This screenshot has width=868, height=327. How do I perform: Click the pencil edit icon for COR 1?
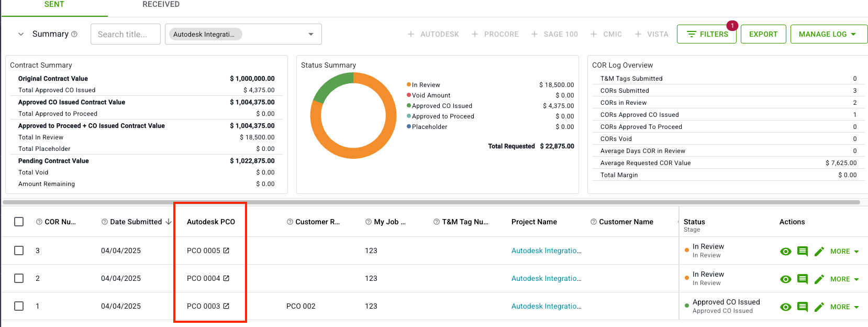tap(819, 307)
